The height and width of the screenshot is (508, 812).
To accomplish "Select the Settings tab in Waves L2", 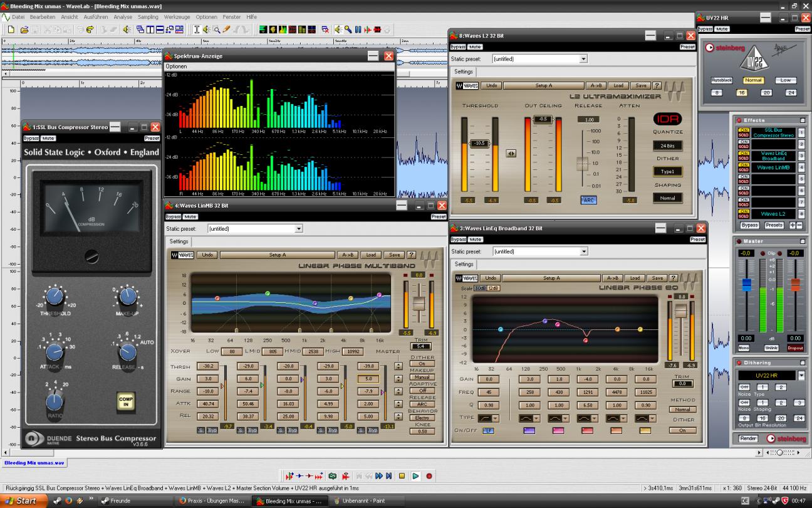I will coord(464,71).
